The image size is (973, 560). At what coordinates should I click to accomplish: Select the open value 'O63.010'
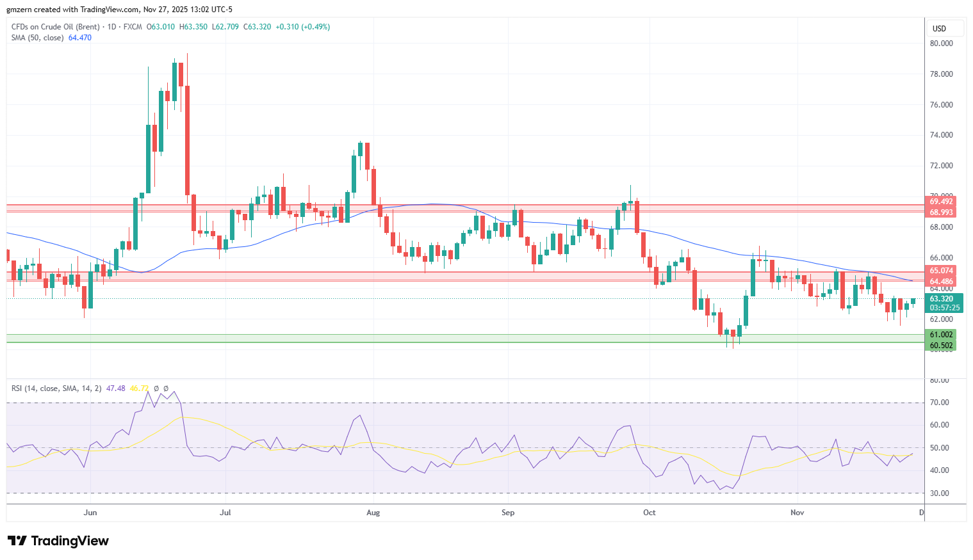(161, 27)
